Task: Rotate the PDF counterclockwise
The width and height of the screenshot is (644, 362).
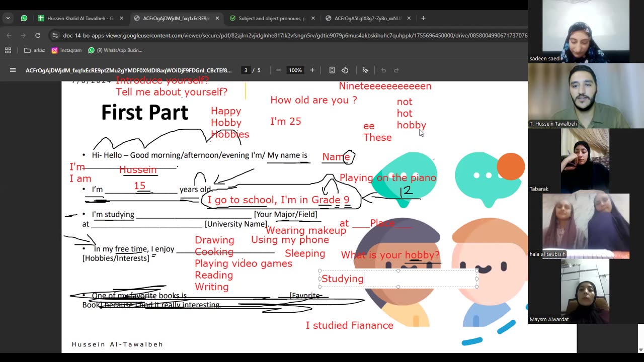Action: 345,70
